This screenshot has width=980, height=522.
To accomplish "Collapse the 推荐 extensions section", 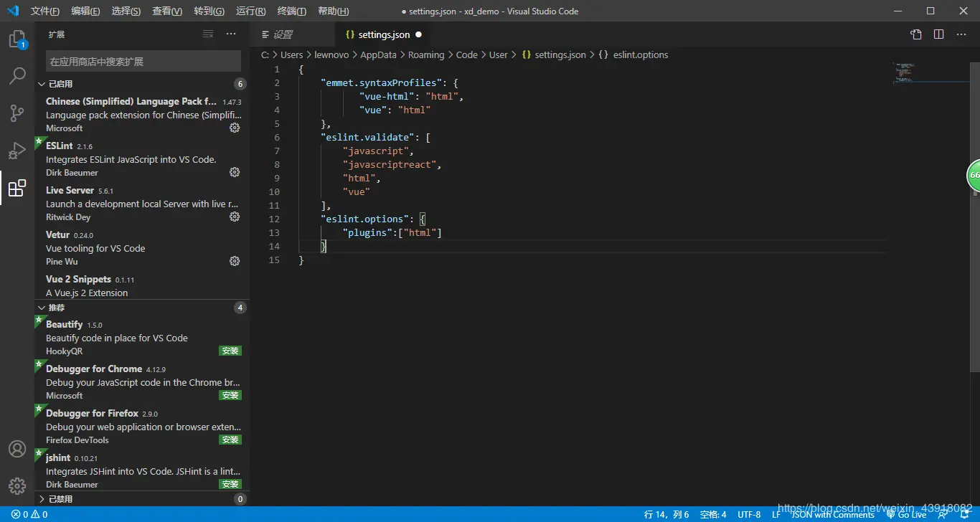I will [x=57, y=308].
